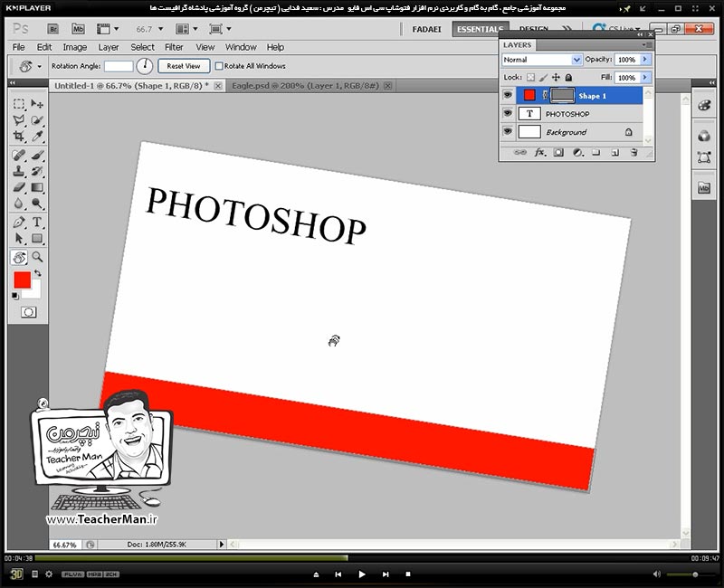Image resolution: width=724 pixels, height=588 pixels.
Task: Swap foreground and background colors
Action: click(x=38, y=274)
